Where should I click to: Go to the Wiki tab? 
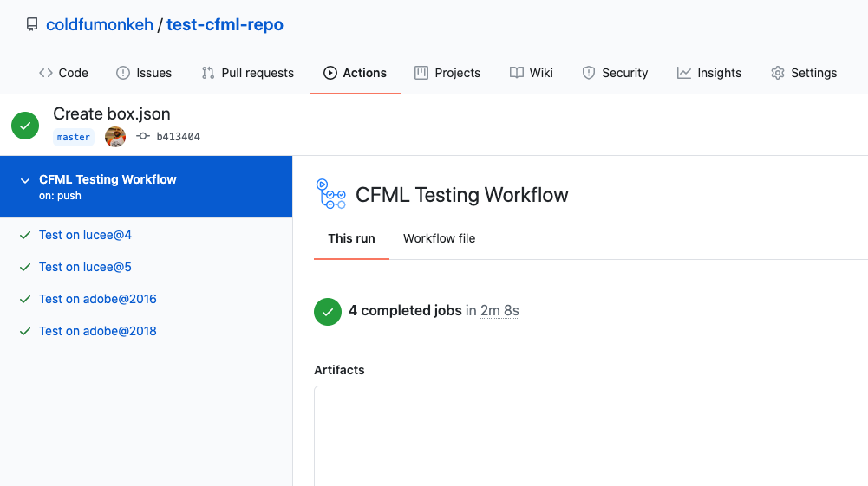(532, 73)
